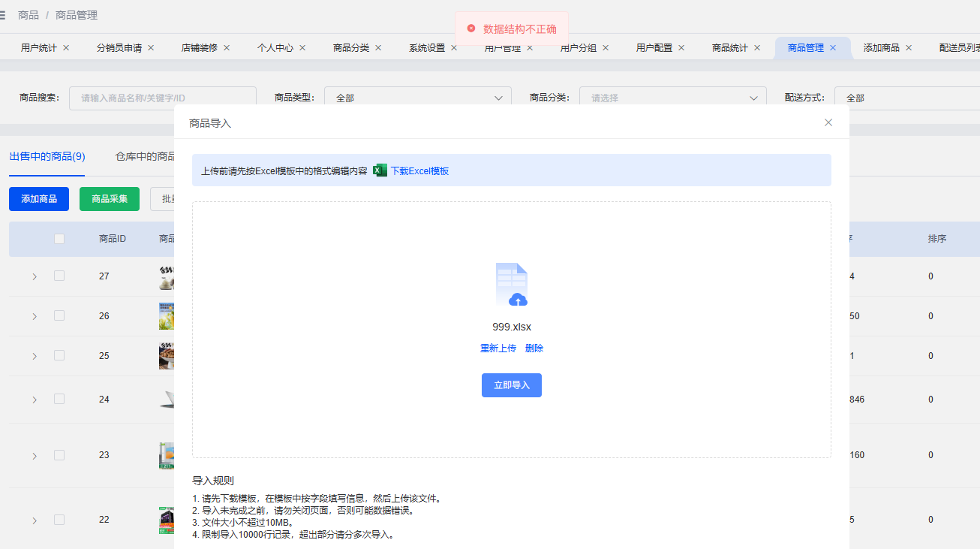
Task: Click the uploaded file cloud icon
Action: point(512,285)
